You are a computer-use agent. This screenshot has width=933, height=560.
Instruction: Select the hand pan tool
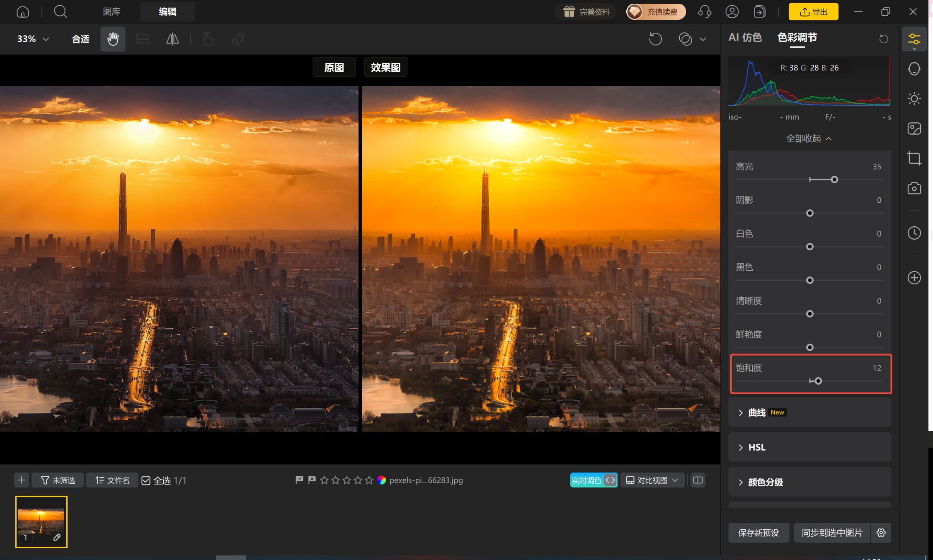(x=113, y=39)
